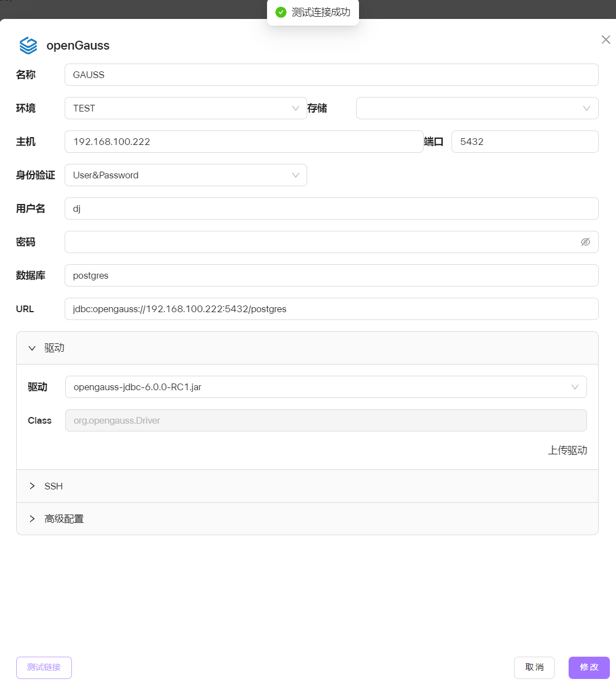Image resolution: width=616 pixels, height=684 pixels.
Task: Click the 测试链接 button
Action: [x=44, y=667]
